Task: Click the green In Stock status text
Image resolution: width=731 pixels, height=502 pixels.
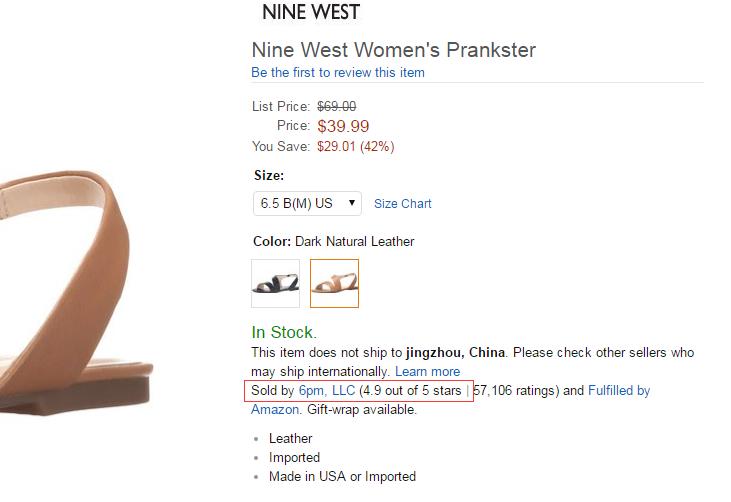Action: tap(284, 332)
